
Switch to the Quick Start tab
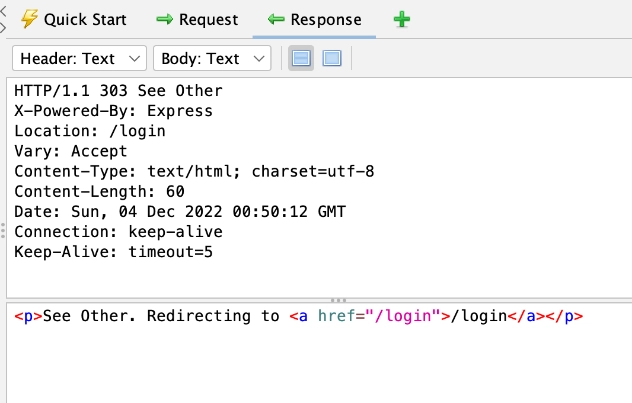coord(74,19)
